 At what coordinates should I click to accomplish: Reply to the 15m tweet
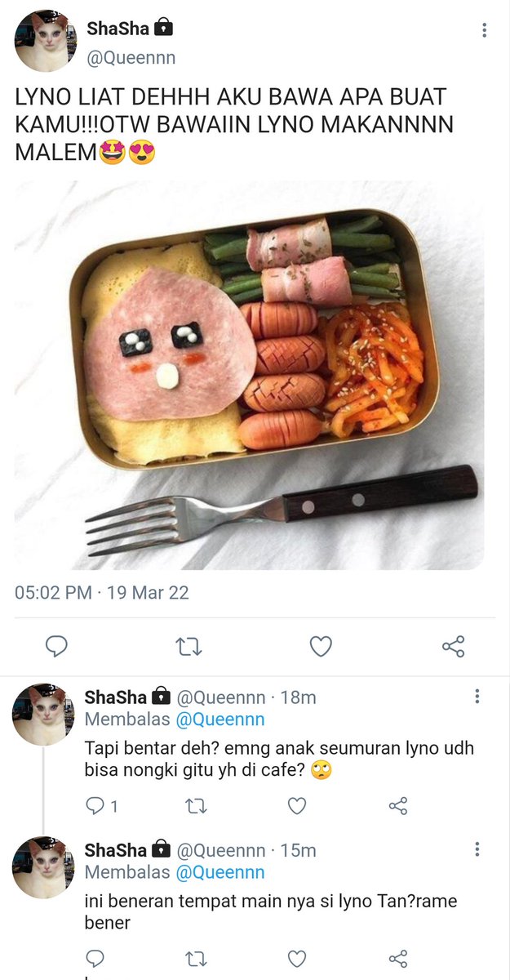[x=95, y=959]
